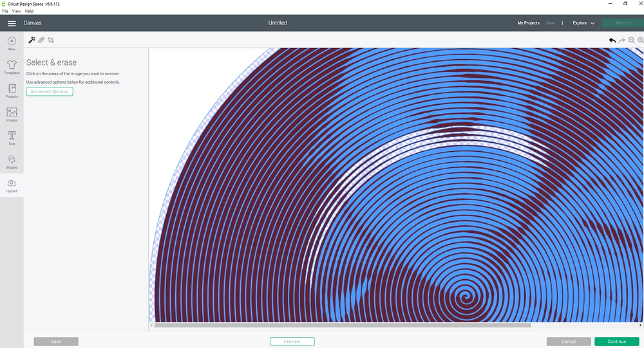Click the New project icon
The height and width of the screenshot is (348, 644).
[x=12, y=44]
